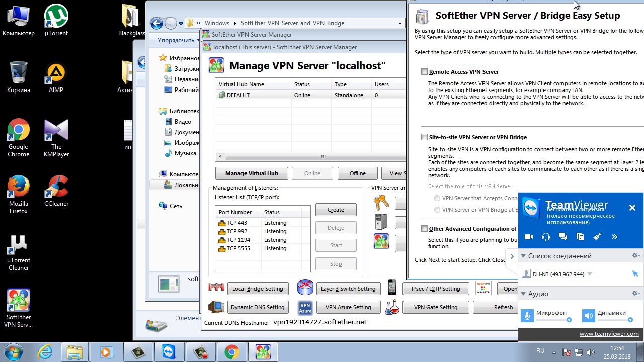The image size is (644, 362).
Task: Open SoftEther VPN Server desktop shortcut
Action: click(x=19, y=308)
